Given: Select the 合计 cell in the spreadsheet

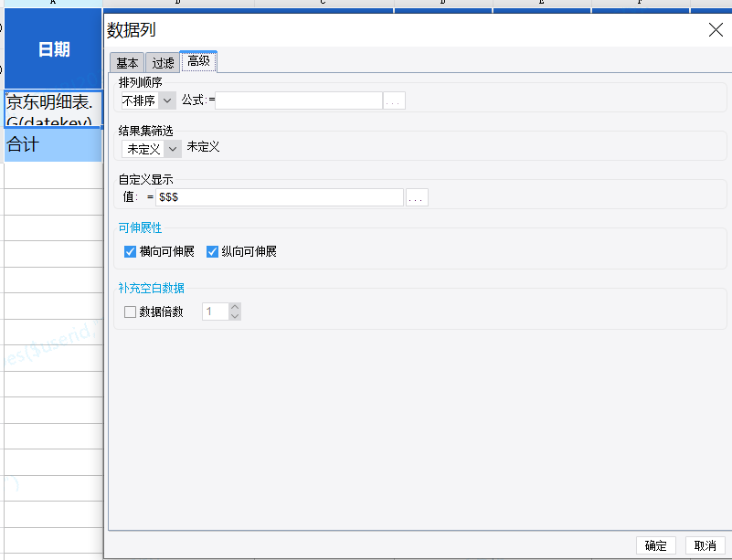Looking at the screenshot, I should click(x=53, y=144).
